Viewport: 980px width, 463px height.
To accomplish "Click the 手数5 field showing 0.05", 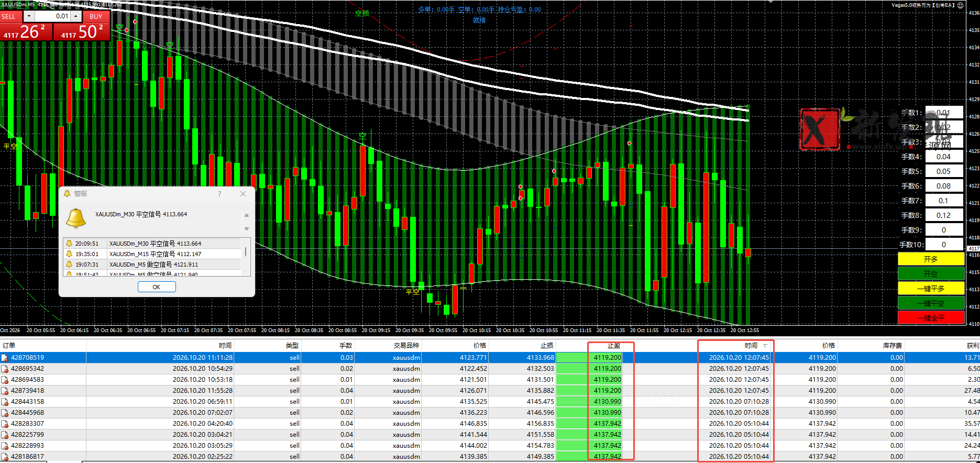I will pyautogui.click(x=944, y=171).
